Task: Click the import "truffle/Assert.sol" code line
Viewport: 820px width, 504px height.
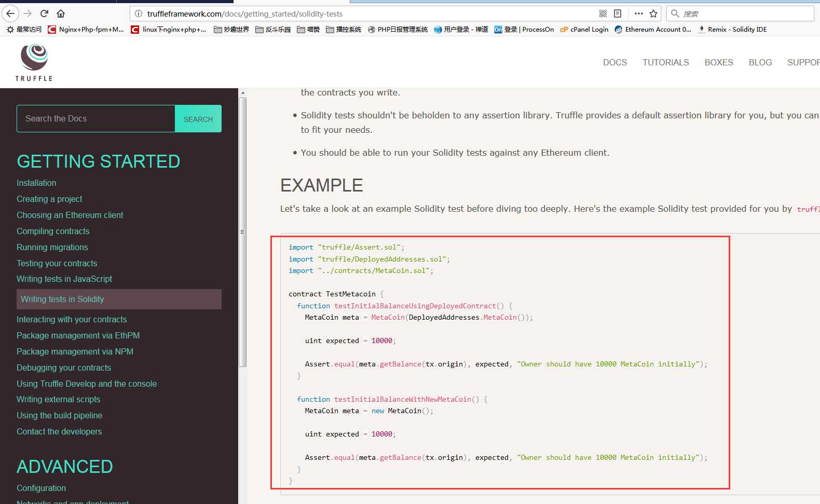Action: coord(346,247)
